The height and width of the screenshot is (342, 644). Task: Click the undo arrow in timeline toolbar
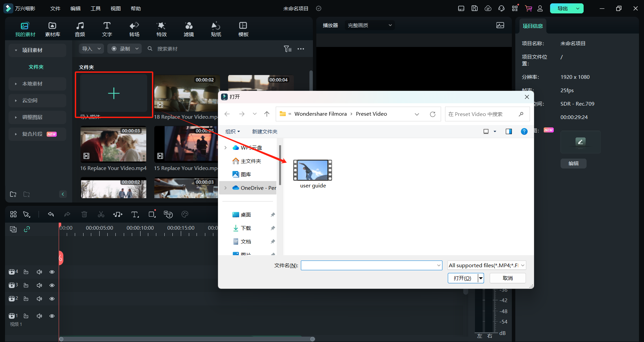coord(51,214)
